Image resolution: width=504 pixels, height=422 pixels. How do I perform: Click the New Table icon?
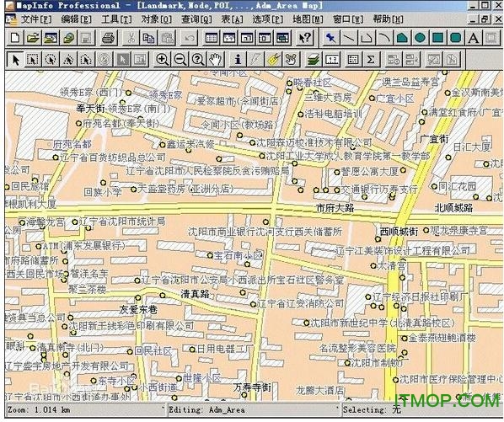pos(15,38)
